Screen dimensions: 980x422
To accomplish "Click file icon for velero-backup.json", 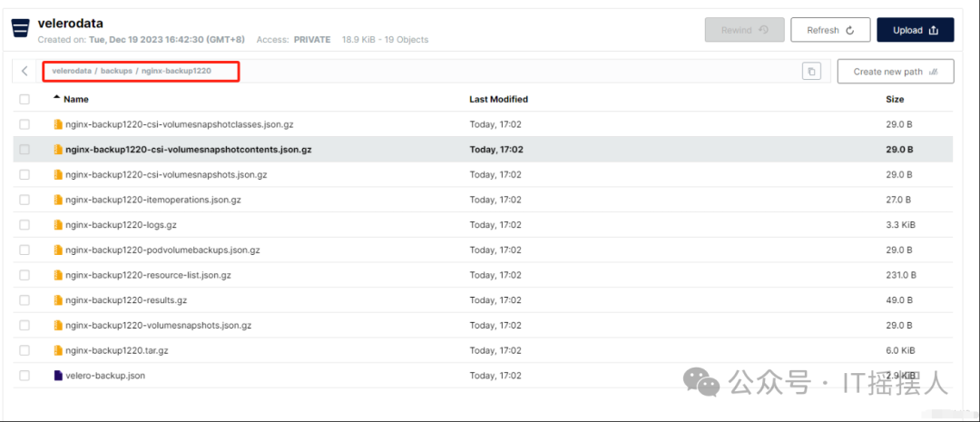I will click(x=58, y=376).
